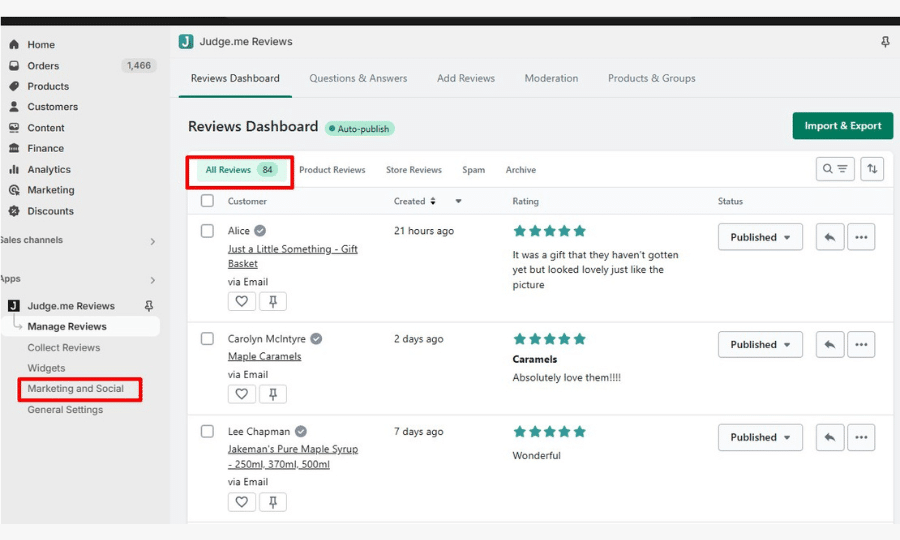Click the search and filter icon

(x=835, y=169)
